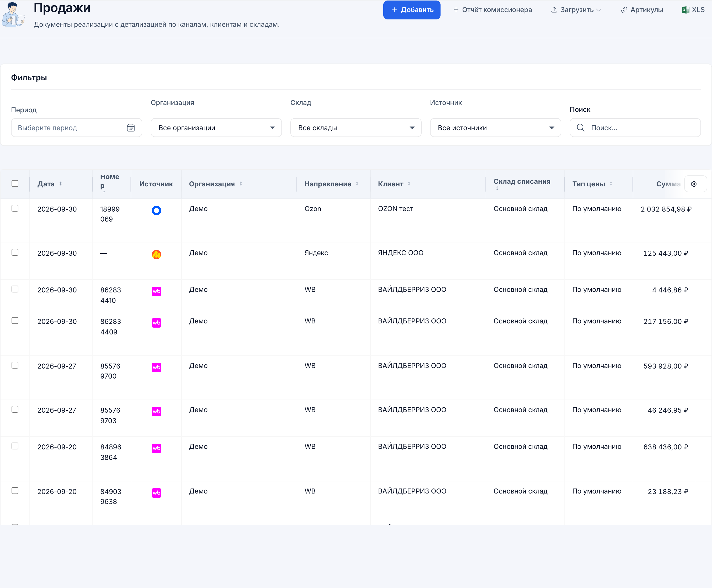
Task: Open the Все источники dropdown
Action: point(495,128)
